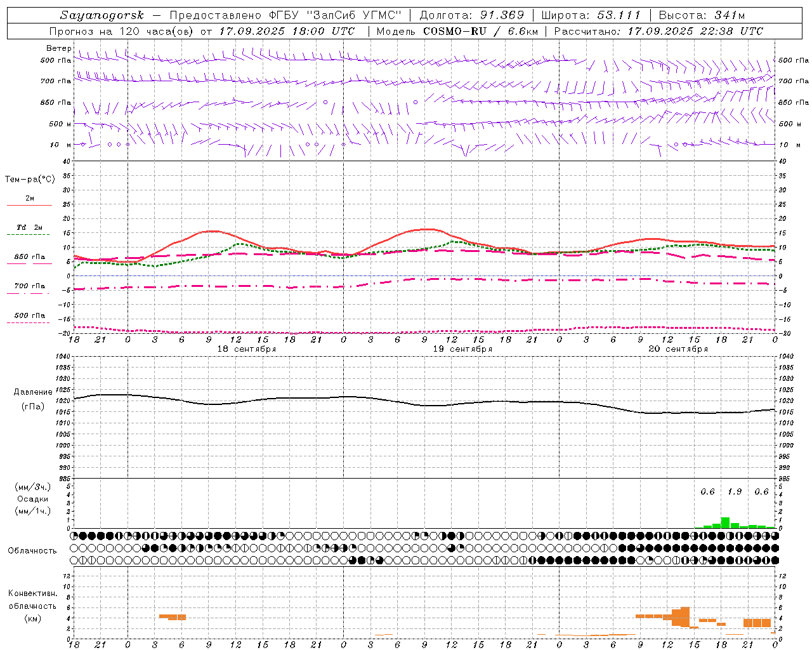Click the 20 сентября date label
812x650 pixels.
coord(678,349)
